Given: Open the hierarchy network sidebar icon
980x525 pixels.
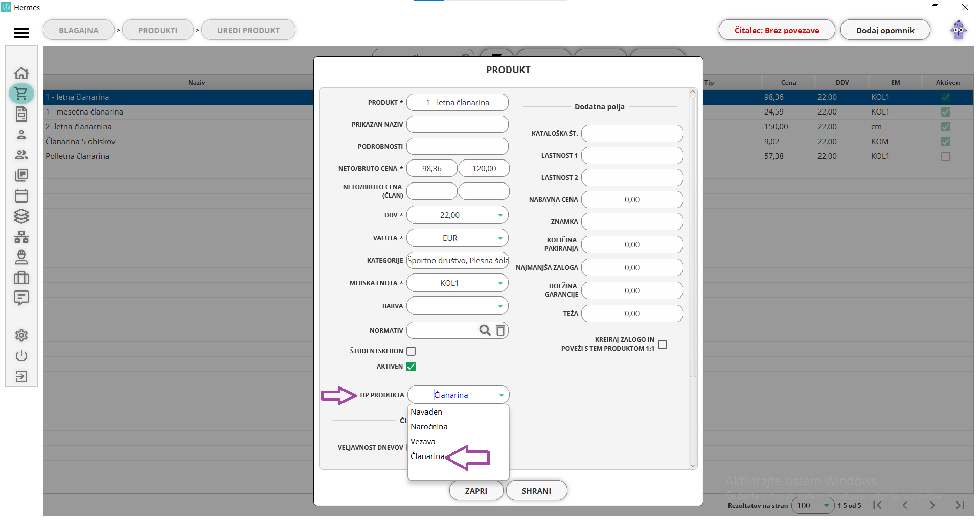Looking at the screenshot, I should coord(21,237).
